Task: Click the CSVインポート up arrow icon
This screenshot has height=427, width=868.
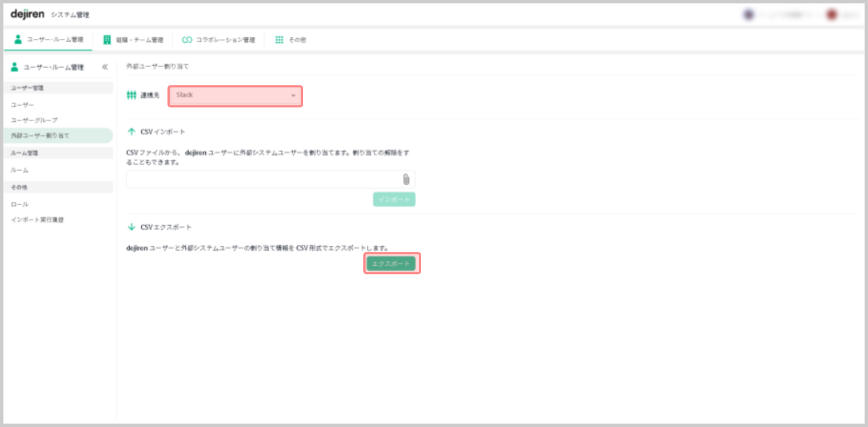Action: (131, 132)
